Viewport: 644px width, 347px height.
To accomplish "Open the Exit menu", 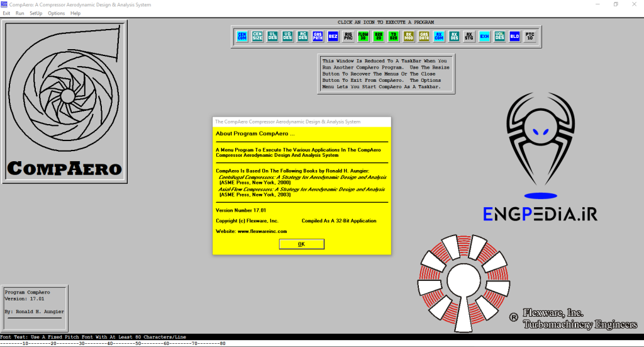I will [6, 13].
